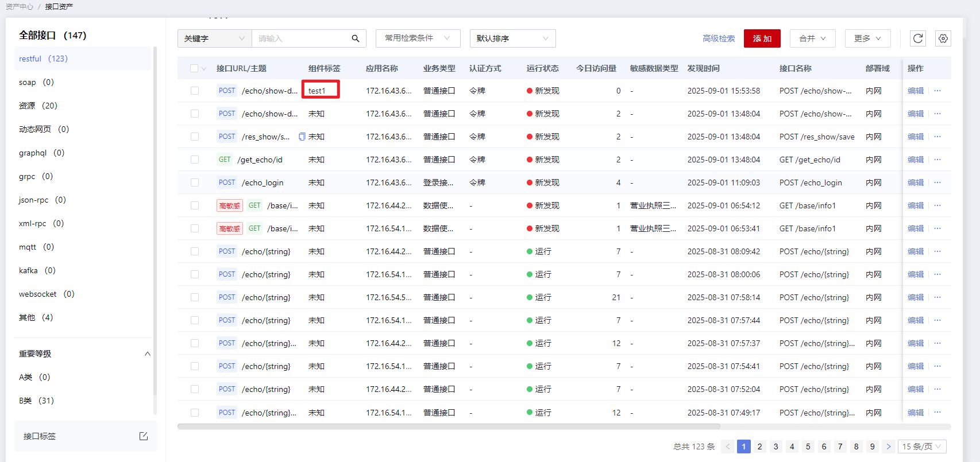Expand the 常用检索条件 dropdown
Screen dimensions: 980x462
[418, 38]
